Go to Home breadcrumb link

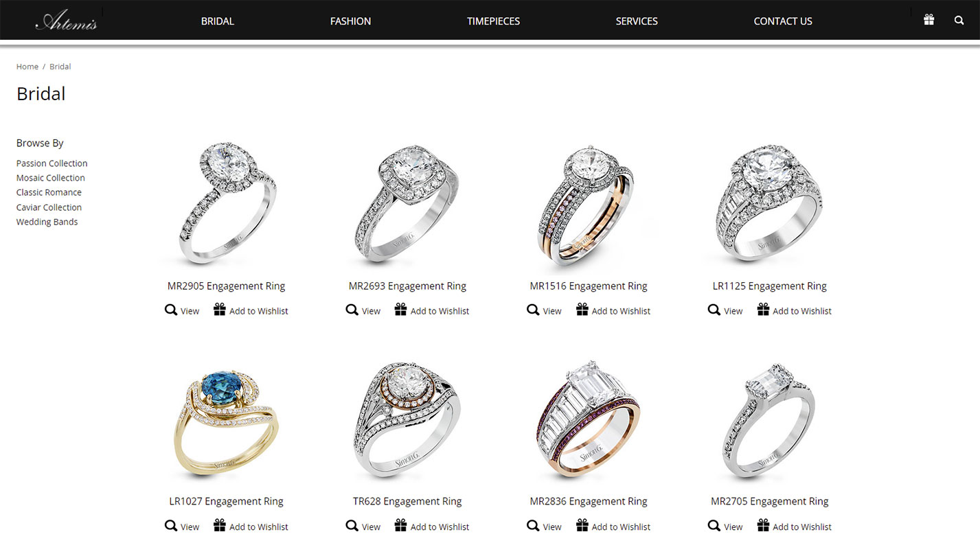(27, 67)
